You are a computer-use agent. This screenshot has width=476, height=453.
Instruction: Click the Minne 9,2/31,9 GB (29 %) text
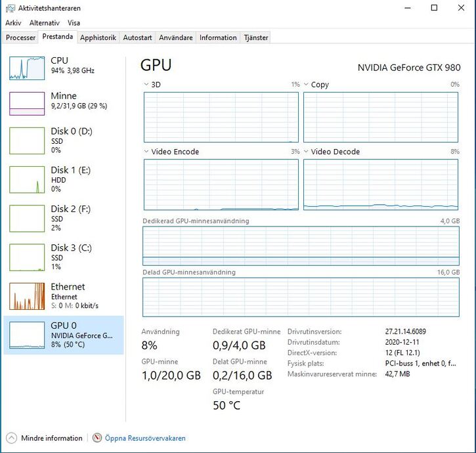pos(79,106)
